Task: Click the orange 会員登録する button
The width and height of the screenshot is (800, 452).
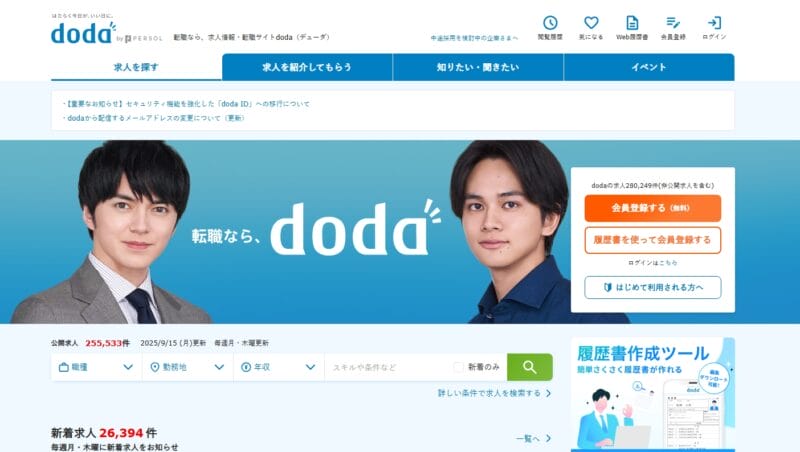Action: coord(653,208)
